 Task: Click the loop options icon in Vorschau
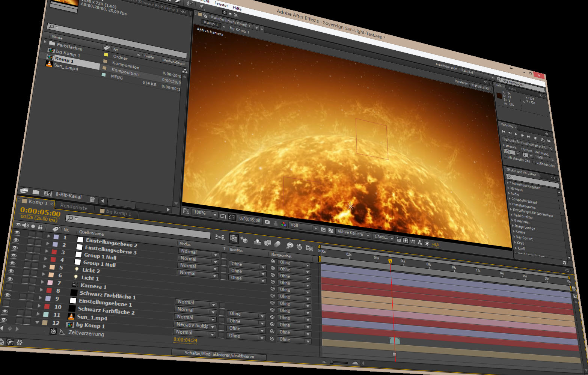542,139
